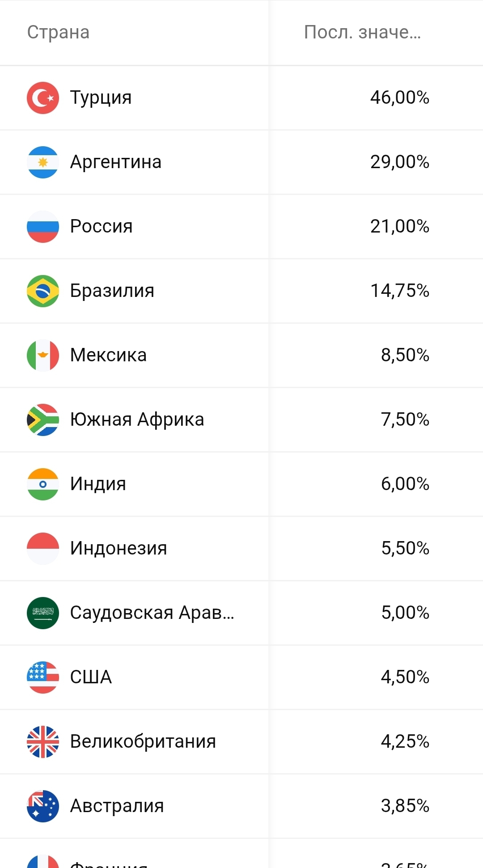Select the Турция country name
This screenshot has width=483, height=868.
[101, 97]
